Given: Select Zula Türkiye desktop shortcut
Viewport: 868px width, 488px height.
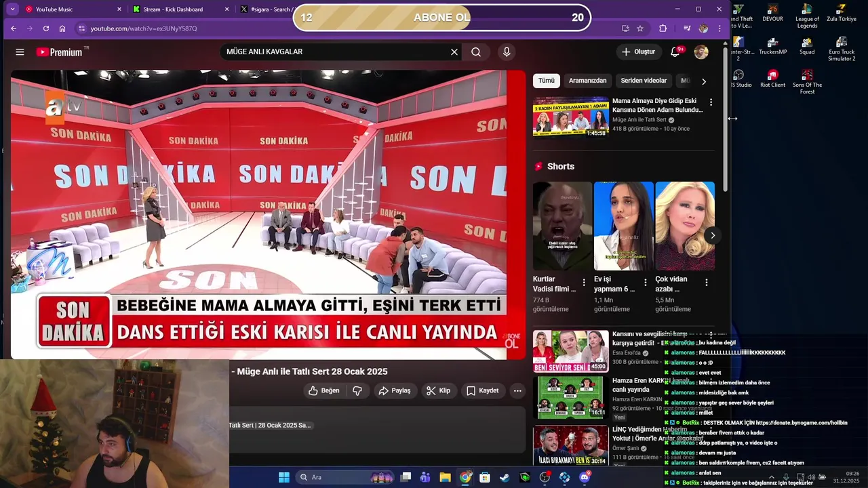Looking at the screenshot, I should (x=842, y=13).
